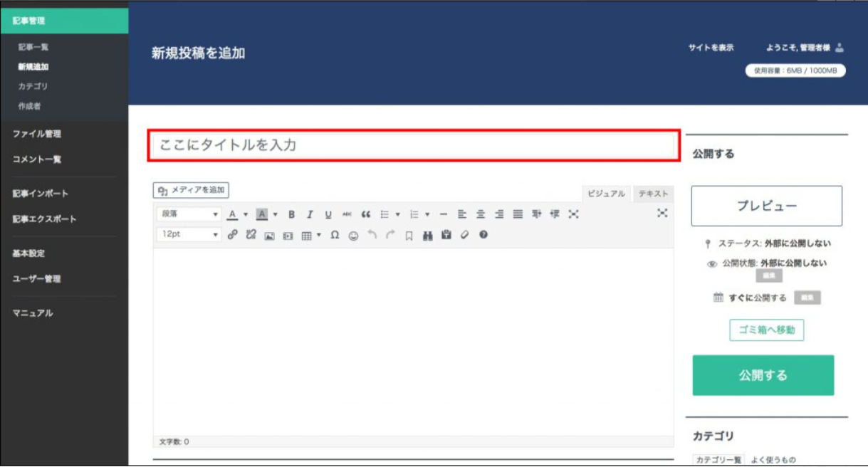Expand bulleted list style options

tap(397, 214)
